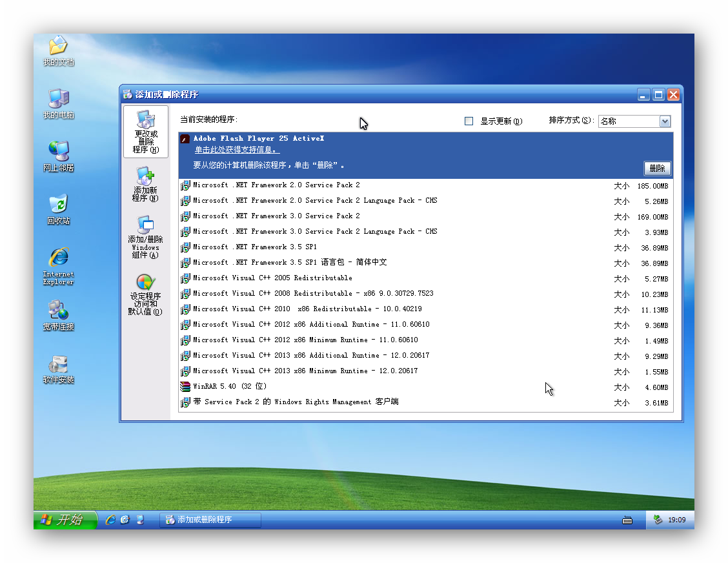
Task: Select Visual C++ 2012 x86 Minimum Runtime
Action: pos(426,340)
